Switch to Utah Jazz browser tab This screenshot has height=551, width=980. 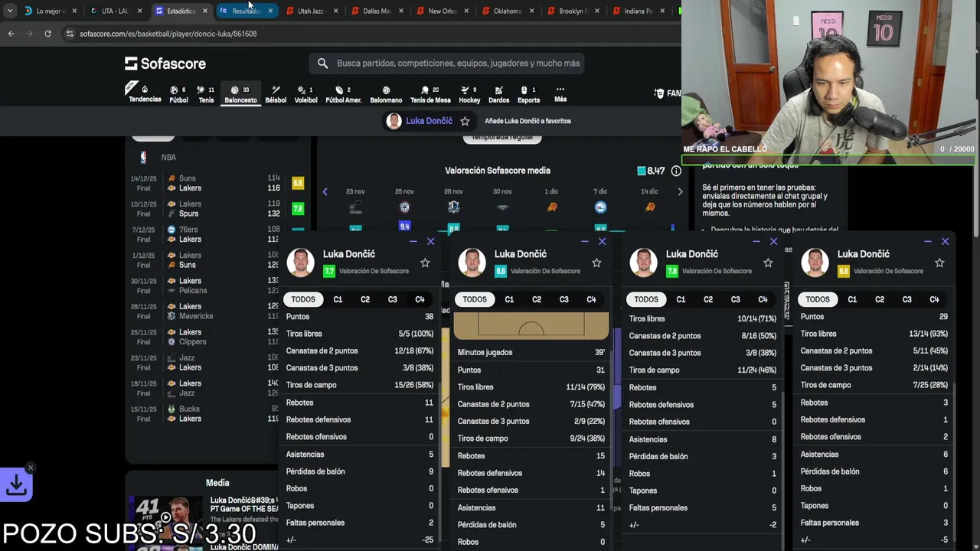(x=310, y=11)
